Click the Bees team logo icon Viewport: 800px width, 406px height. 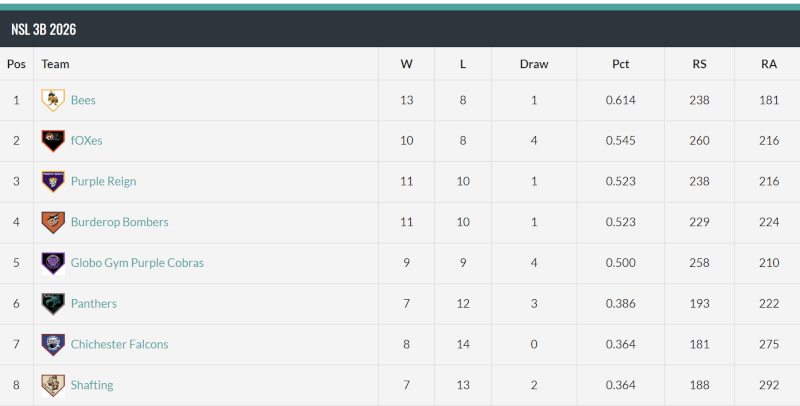[53, 100]
